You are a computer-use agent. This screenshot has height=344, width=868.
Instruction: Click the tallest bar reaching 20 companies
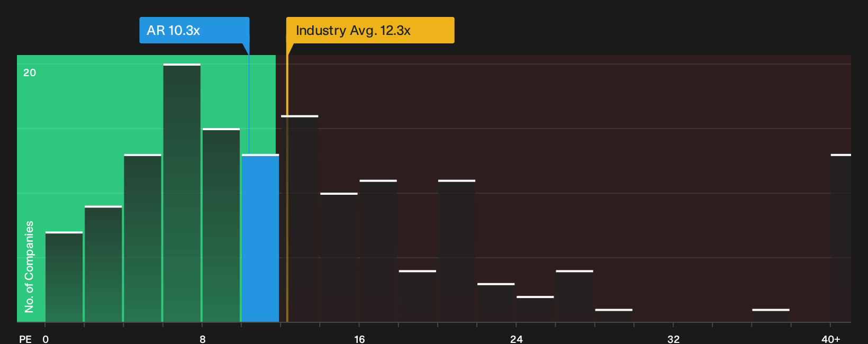[182, 193]
